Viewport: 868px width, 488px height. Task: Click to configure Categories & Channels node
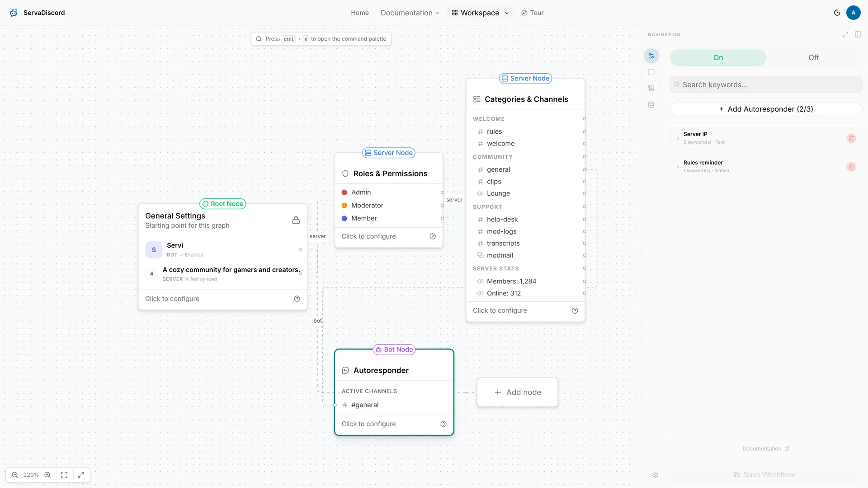(500, 310)
